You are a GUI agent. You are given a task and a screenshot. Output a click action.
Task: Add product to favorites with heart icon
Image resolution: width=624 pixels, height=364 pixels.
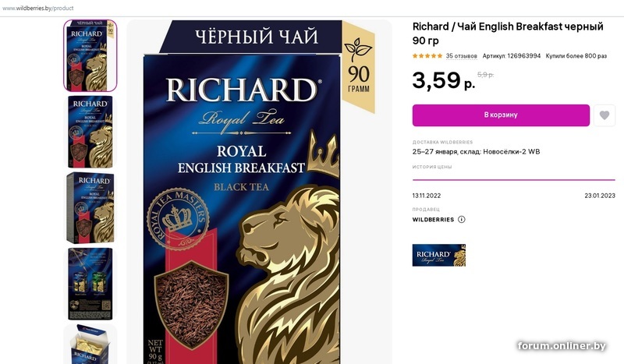point(604,115)
